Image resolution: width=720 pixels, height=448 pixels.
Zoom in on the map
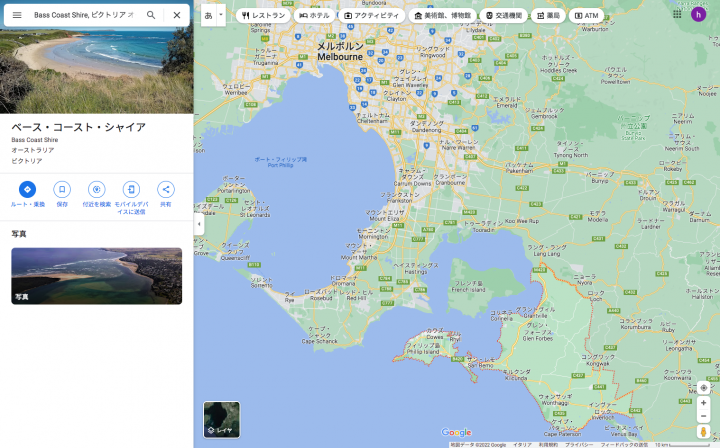pyautogui.click(x=703, y=402)
